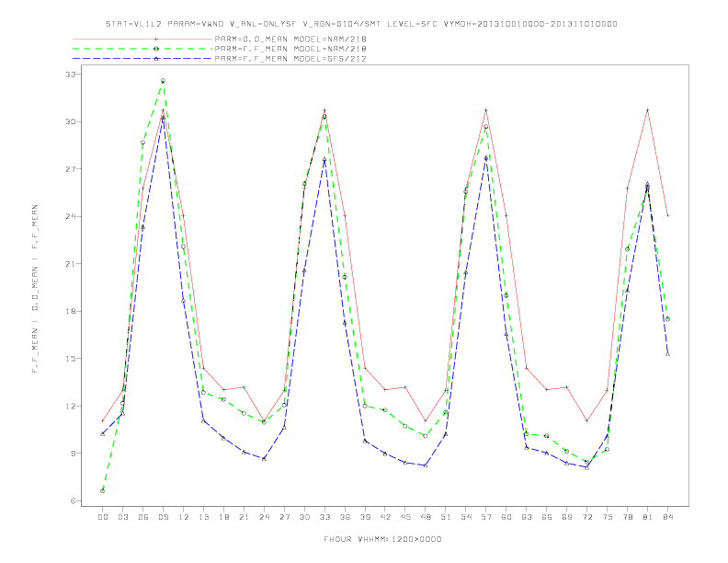Click highest green circle peak at hour 09
This screenshot has height=563, width=728.
pos(163,81)
